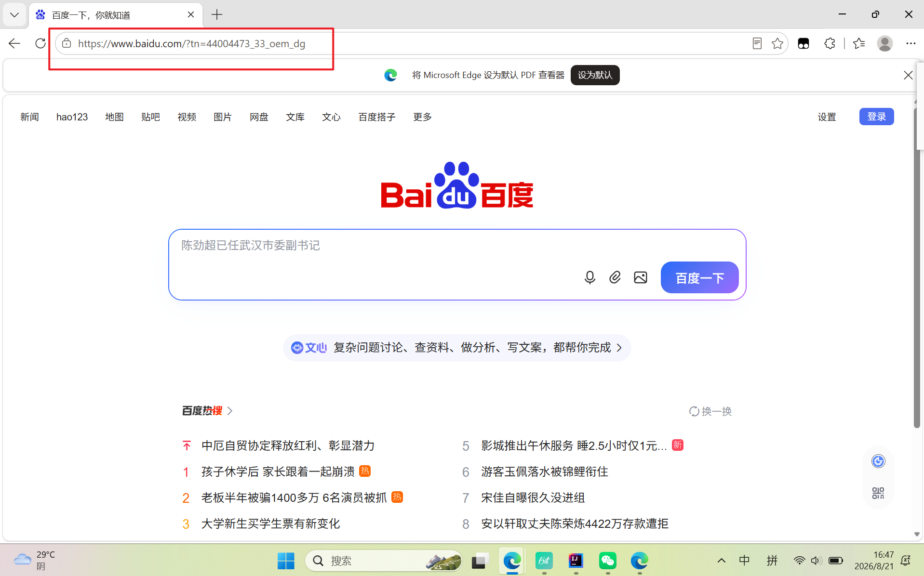The width and height of the screenshot is (924, 576).
Task: Open hot search 游客玉佩落水被锦鲤衔住
Action: click(x=544, y=471)
